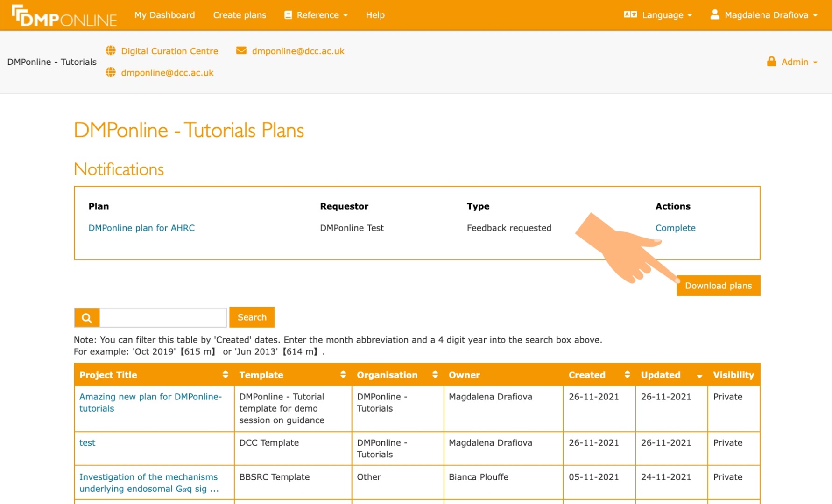Open the Reference dropdown menu
This screenshot has height=504, width=832.
click(x=317, y=15)
